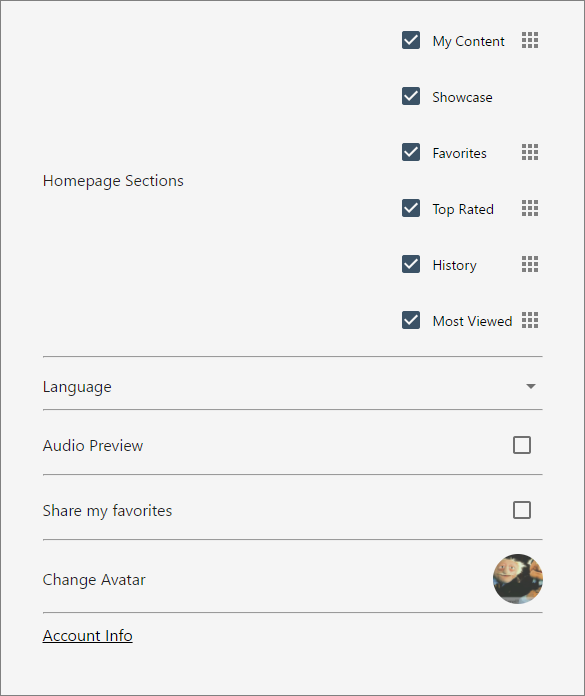
Task: Open the Account Info link
Action: 87,636
